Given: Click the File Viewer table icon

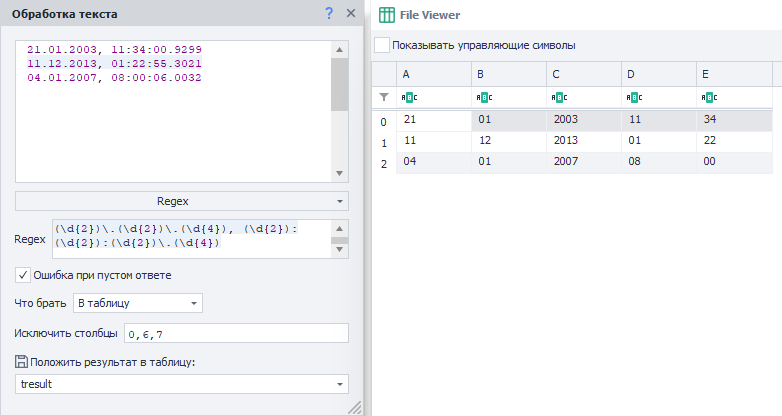Looking at the screenshot, I should [385, 15].
